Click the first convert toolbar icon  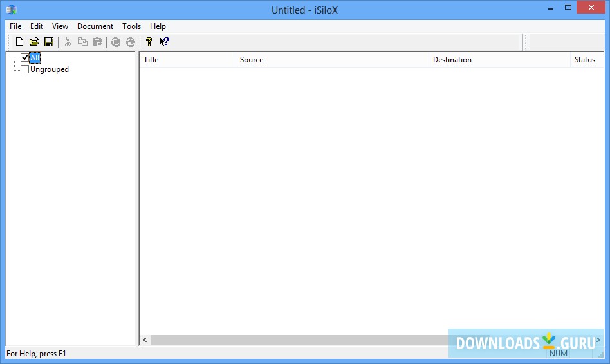coord(116,42)
